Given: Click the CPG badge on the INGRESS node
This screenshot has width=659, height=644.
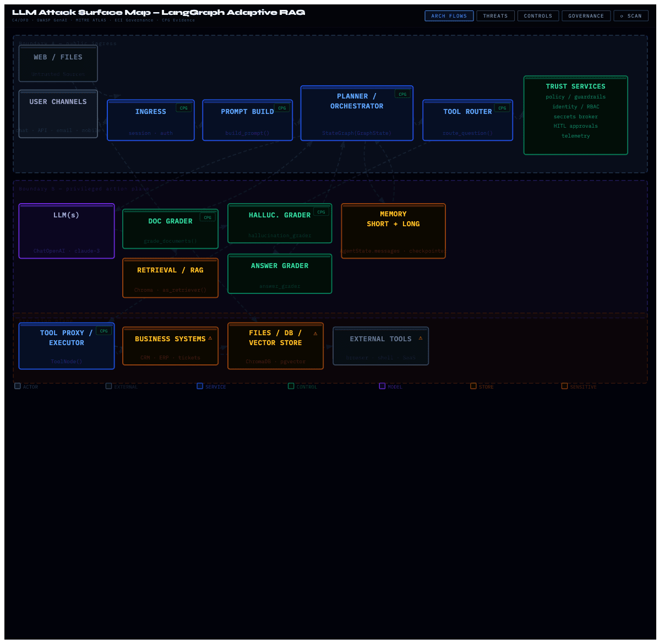Looking at the screenshot, I should coord(184,108).
